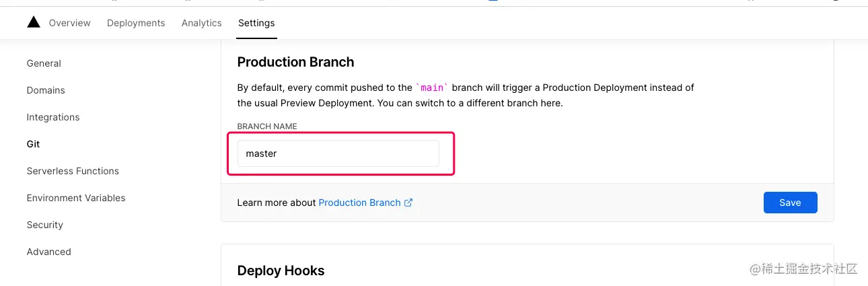
Task: Go to Environment Variables settings
Action: (x=76, y=198)
